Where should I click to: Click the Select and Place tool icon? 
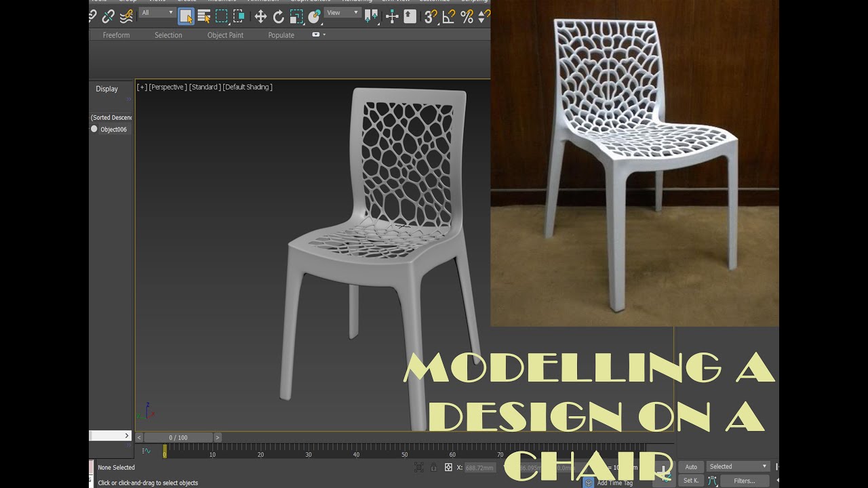coord(314,17)
